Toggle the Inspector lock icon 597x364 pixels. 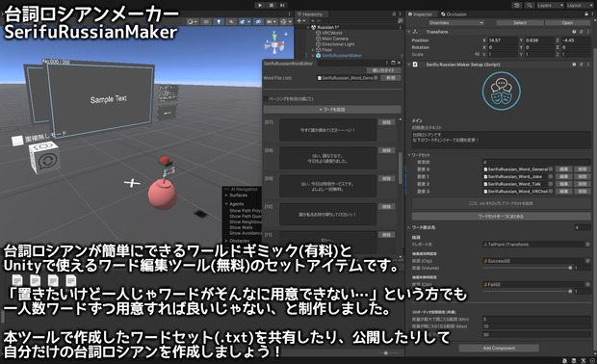[586, 13]
